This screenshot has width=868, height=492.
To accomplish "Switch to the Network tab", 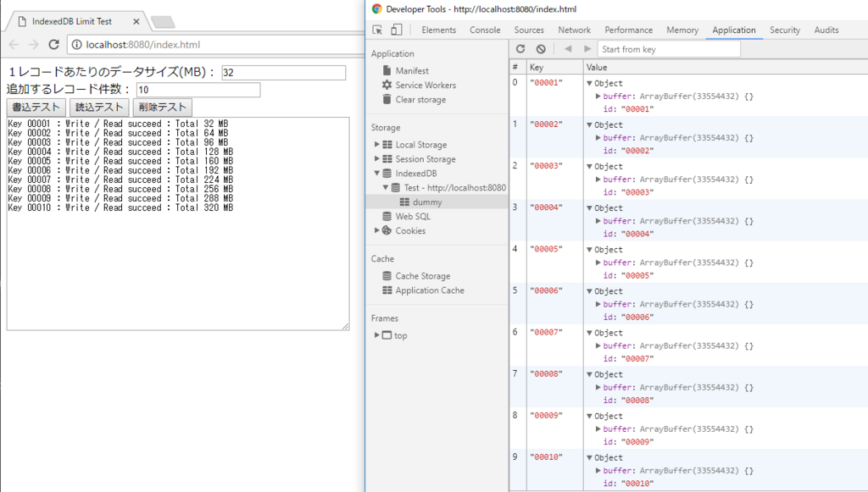I will pyautogui.click(x=574, y=30).
